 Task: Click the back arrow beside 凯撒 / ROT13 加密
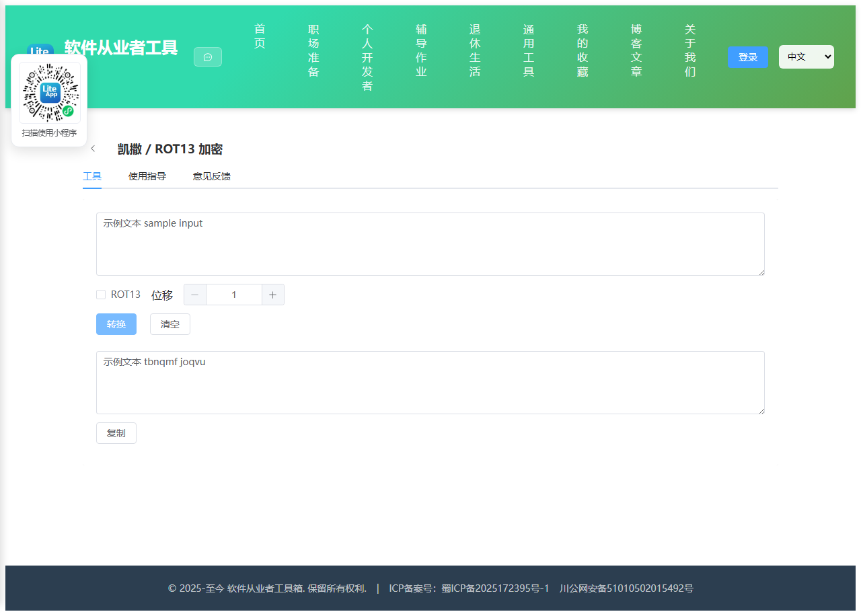click(93, 149)
